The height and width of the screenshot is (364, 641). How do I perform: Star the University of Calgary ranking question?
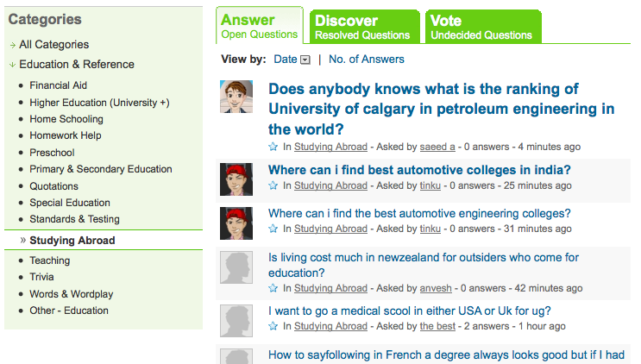pos(273,147)
